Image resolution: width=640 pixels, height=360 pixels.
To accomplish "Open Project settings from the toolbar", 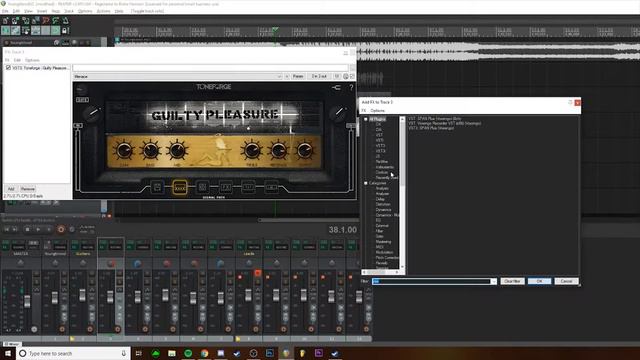I will [36, 20].
